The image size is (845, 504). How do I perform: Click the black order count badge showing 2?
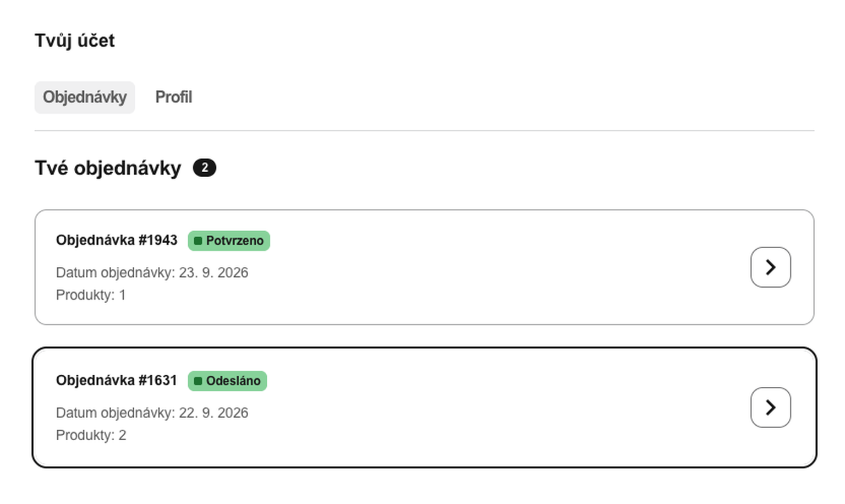pos(205,168)
